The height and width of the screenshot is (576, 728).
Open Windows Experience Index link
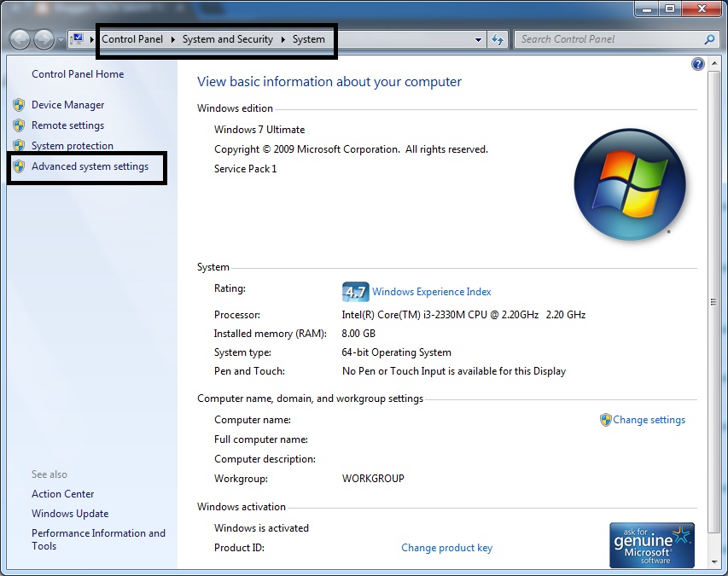click(432, 292)
